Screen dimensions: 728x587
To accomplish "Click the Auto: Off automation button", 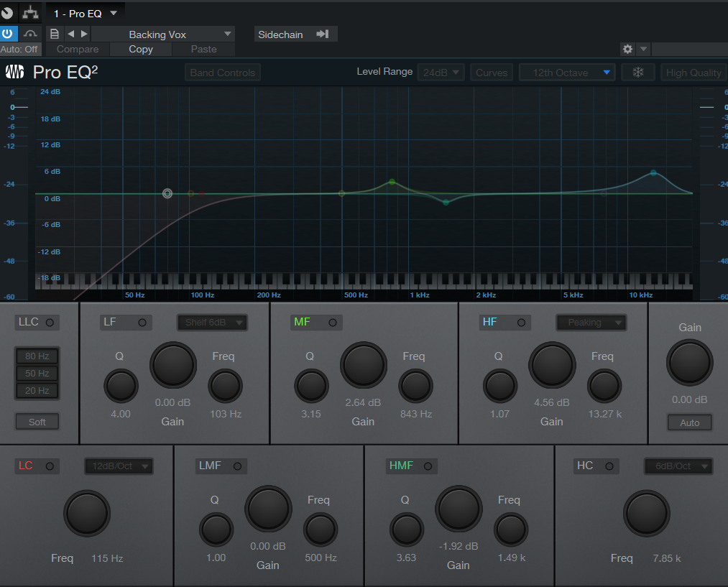I will tap(19, 49).
